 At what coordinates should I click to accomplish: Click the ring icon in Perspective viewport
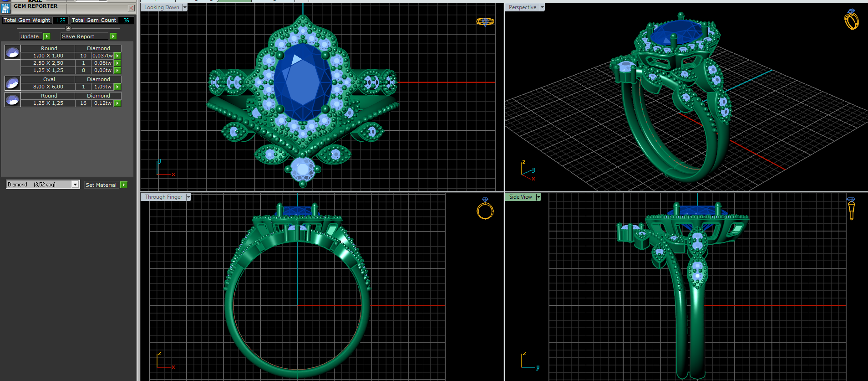point(851,19)
